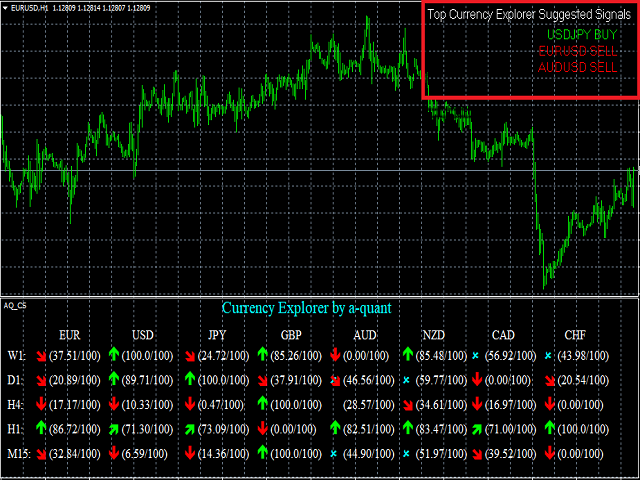Click the EURUSD SELL signal
640x480 pixels.
click(578, 51)
